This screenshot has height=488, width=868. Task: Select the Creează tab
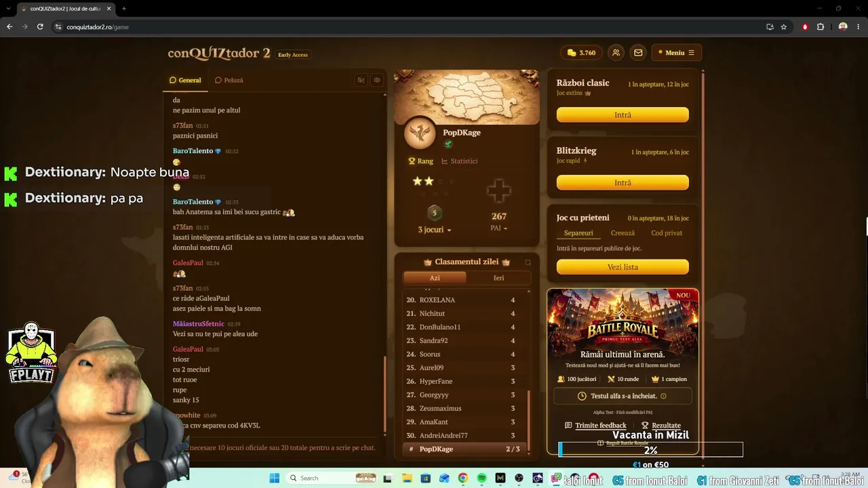(623, 233)
